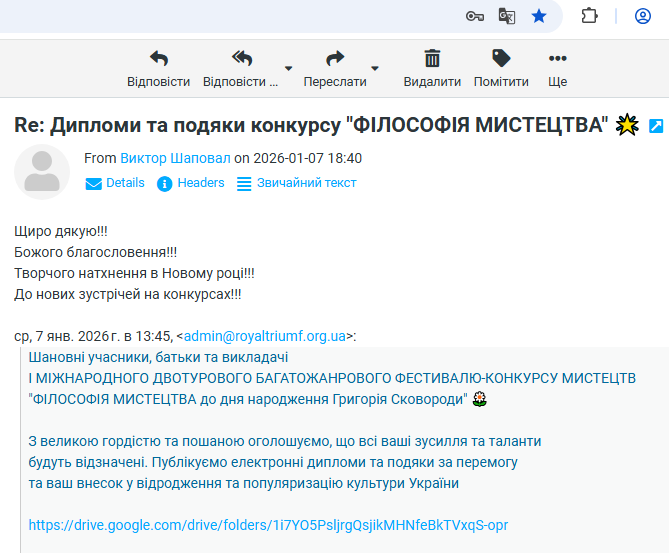Open the admin@royaltriumf.org.ua email link
The width and height of the screenshot is (669, 553).
point(265,337)
